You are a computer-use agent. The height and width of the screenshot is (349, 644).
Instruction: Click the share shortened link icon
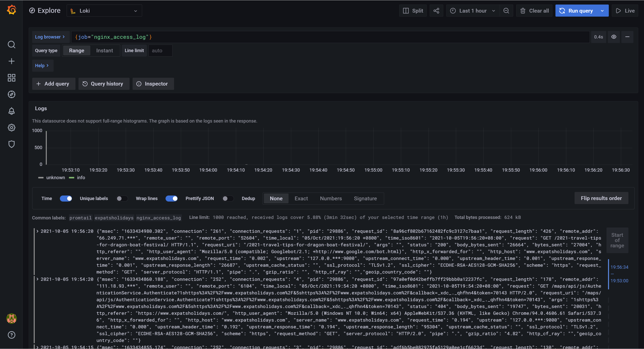point(436,11)
